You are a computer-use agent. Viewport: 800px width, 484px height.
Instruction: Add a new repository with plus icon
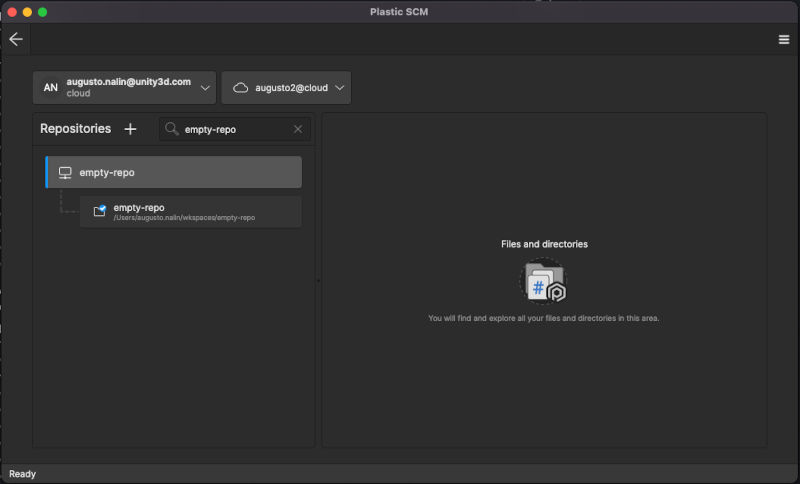coord(131,129)
